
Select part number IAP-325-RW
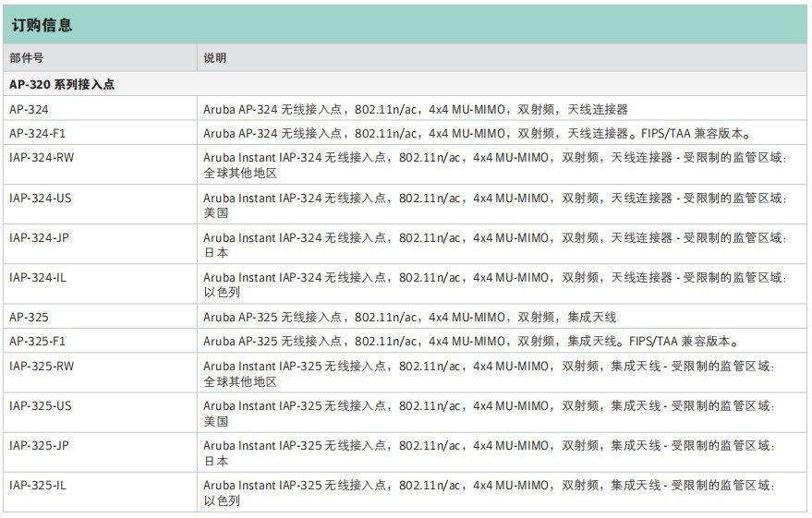tap(42, 367)
